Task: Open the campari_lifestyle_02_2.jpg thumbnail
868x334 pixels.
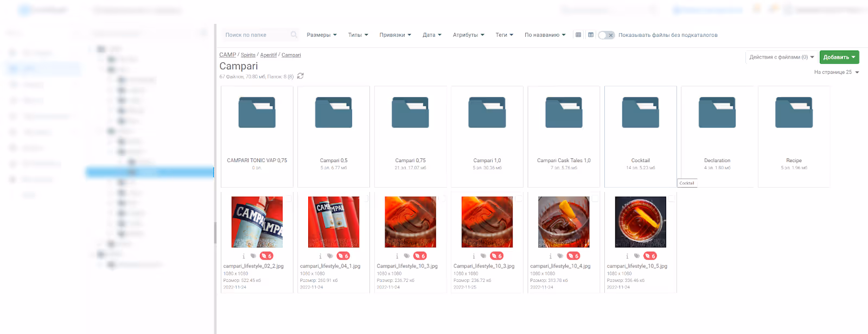Action: (257, 222)
